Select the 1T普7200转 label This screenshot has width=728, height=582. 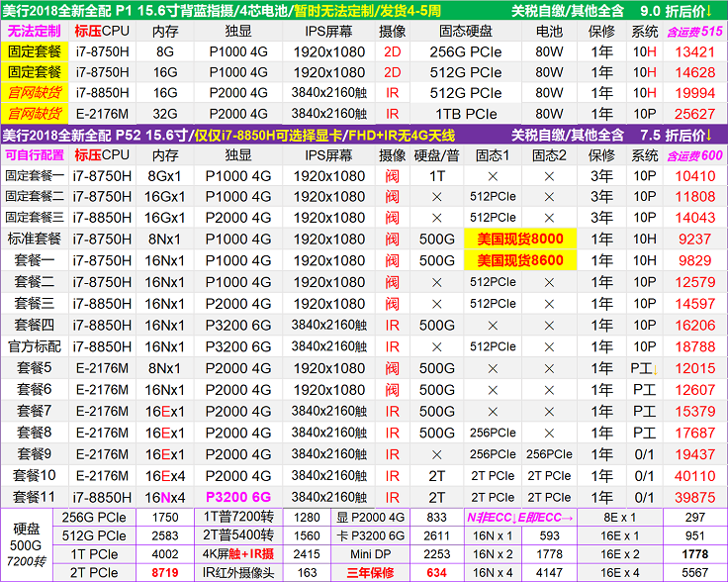238,517
